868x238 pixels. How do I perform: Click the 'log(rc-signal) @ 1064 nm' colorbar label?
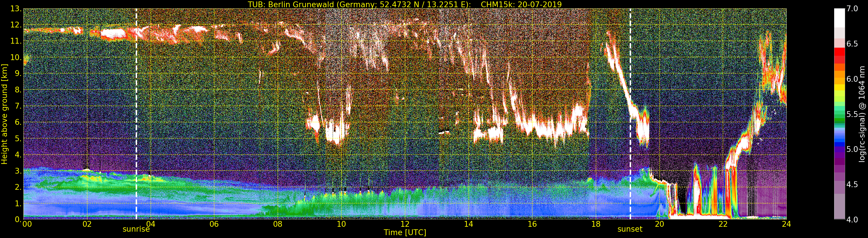(x=862, y=114)
